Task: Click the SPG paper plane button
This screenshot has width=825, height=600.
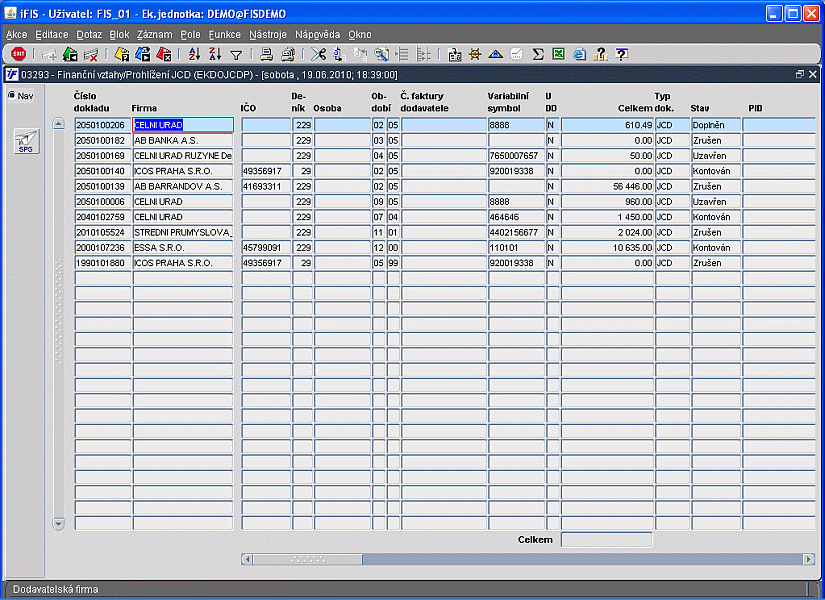Action: (x=26, y=141)
